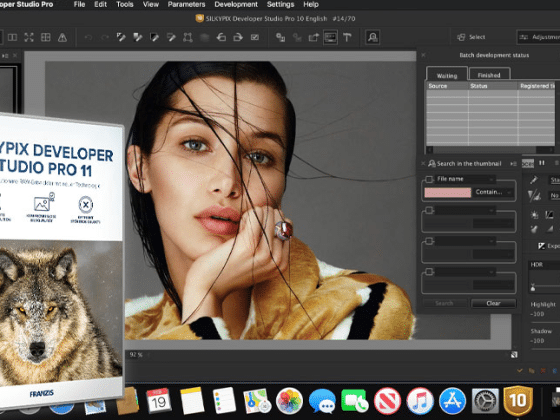Toggle full screen preview with arrows icon
Screen dimensions: 560x420
coord(29,37)
